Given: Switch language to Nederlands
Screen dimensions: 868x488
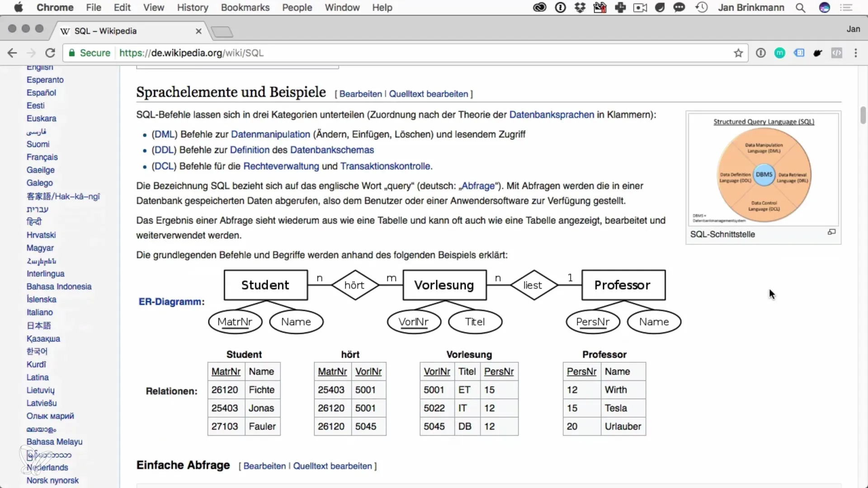Looking at the screenshot, I should 47,468.
